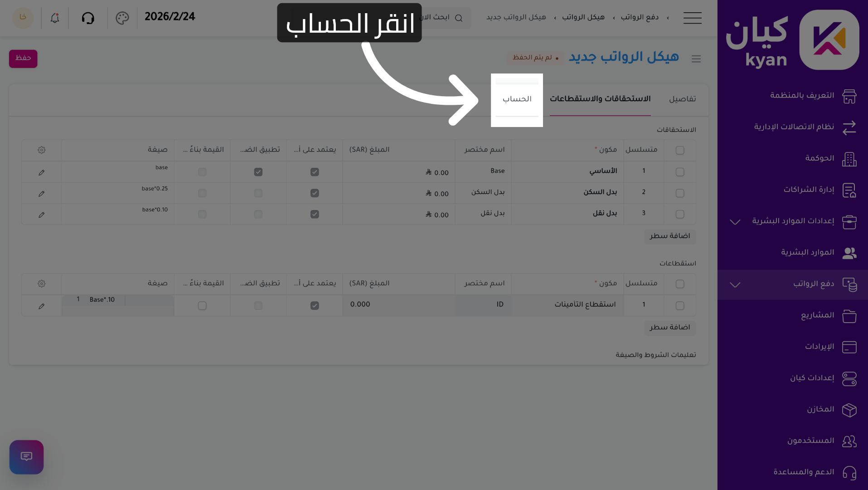This screenshot has width=868, height=490.
Task: Open the الحساب tab
Action: (517, 99)
